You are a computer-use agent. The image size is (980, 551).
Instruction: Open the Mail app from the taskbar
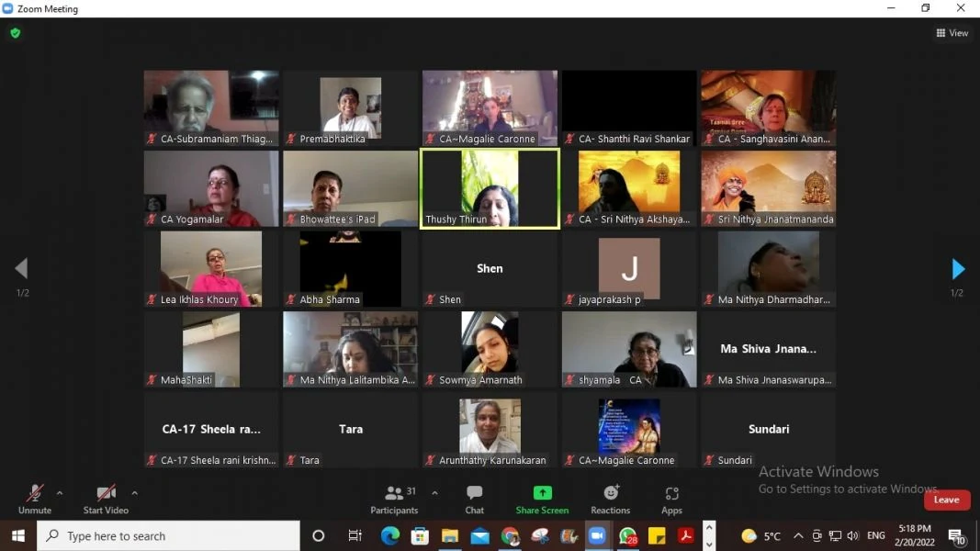480,536
